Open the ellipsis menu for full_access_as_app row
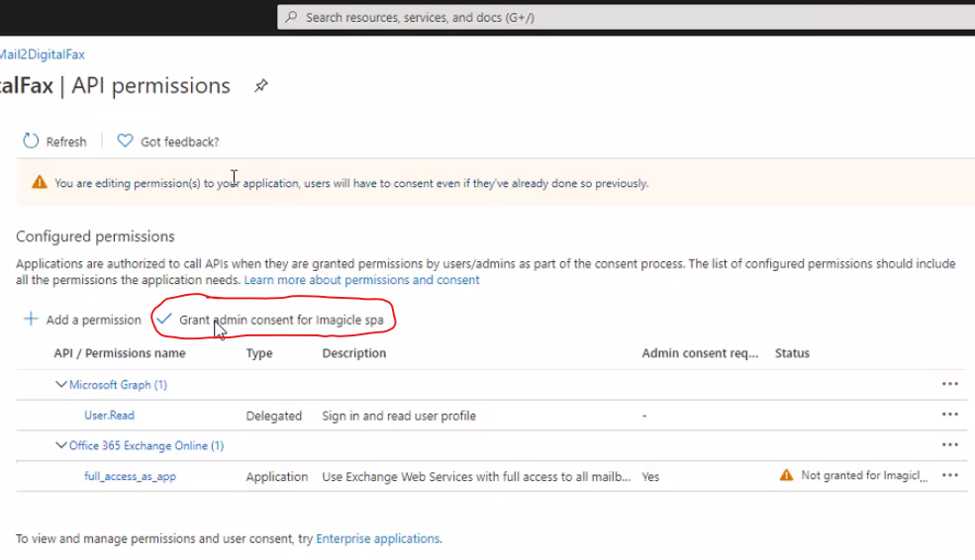975x560 pixels. pos(949,475)
